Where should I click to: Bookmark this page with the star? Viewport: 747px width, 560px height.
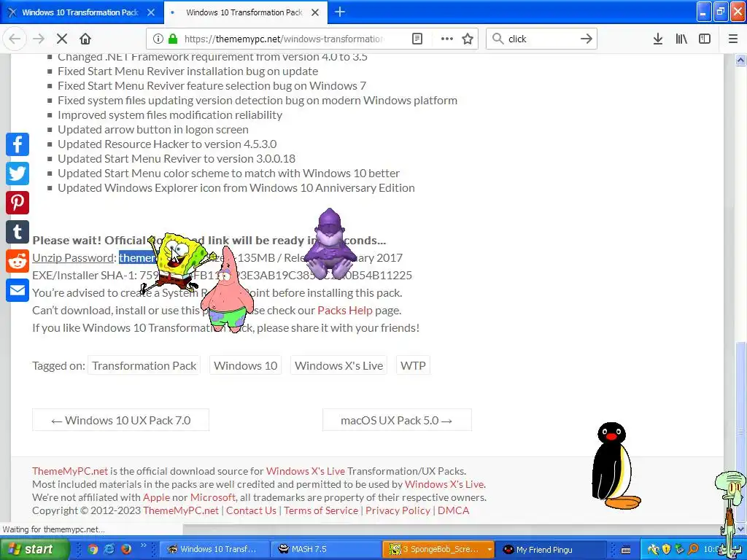point(468,39)
